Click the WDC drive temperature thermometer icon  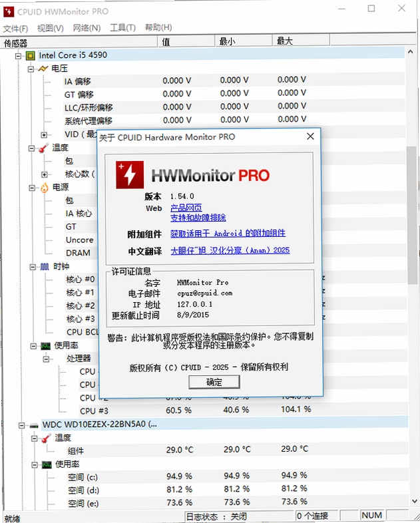tap(46, 438)
